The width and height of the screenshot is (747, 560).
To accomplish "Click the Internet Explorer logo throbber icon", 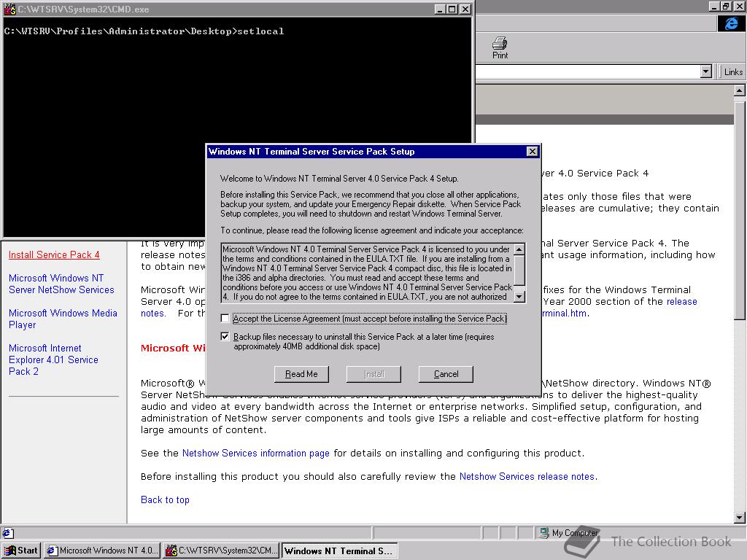I will (731, 23).
